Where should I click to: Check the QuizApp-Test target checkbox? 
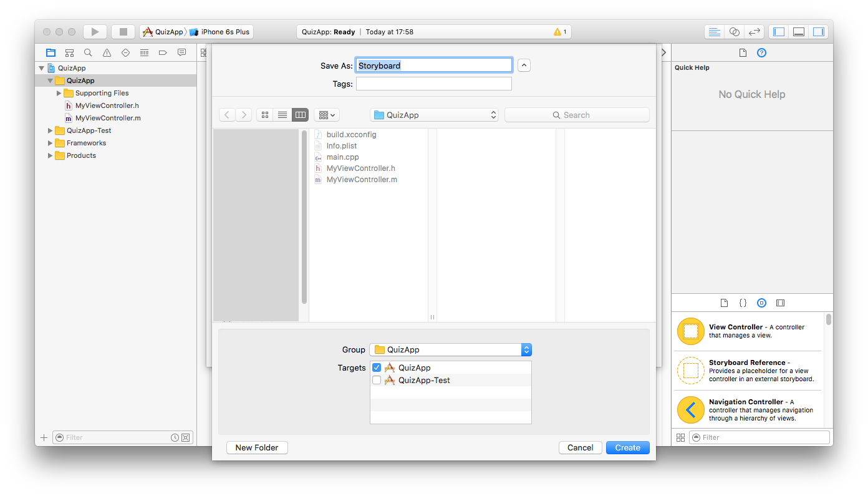point(377,380)
